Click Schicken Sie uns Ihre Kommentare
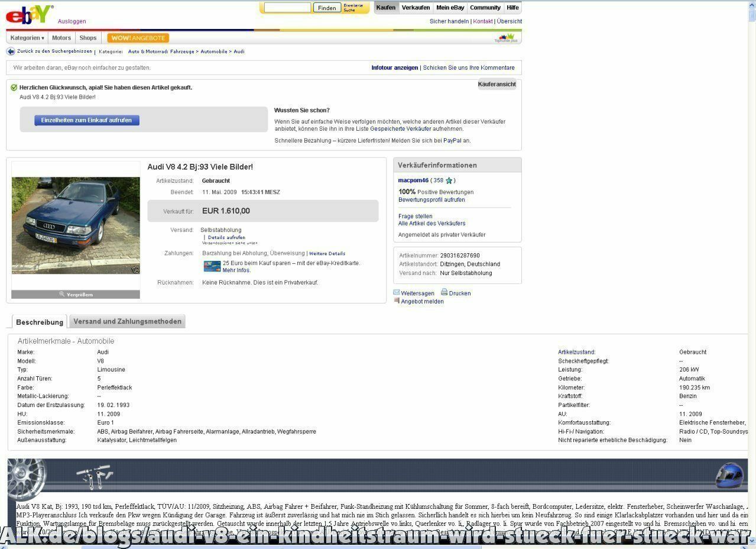This screenshot has height=549, width=756. [x=469, y=67]
